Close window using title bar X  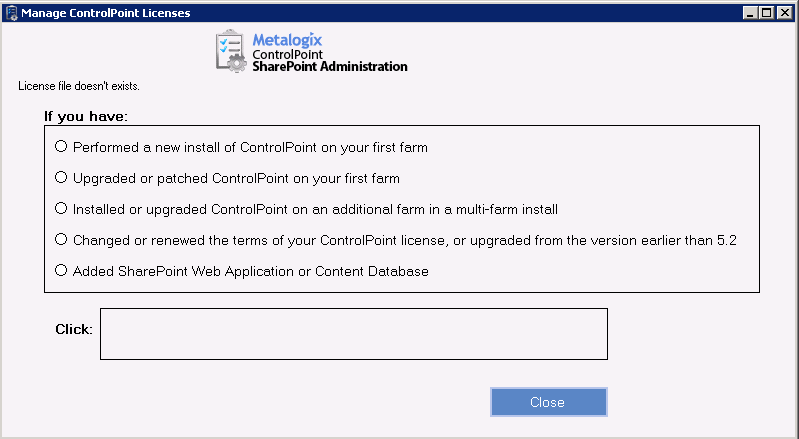click(x=785, y=13)
